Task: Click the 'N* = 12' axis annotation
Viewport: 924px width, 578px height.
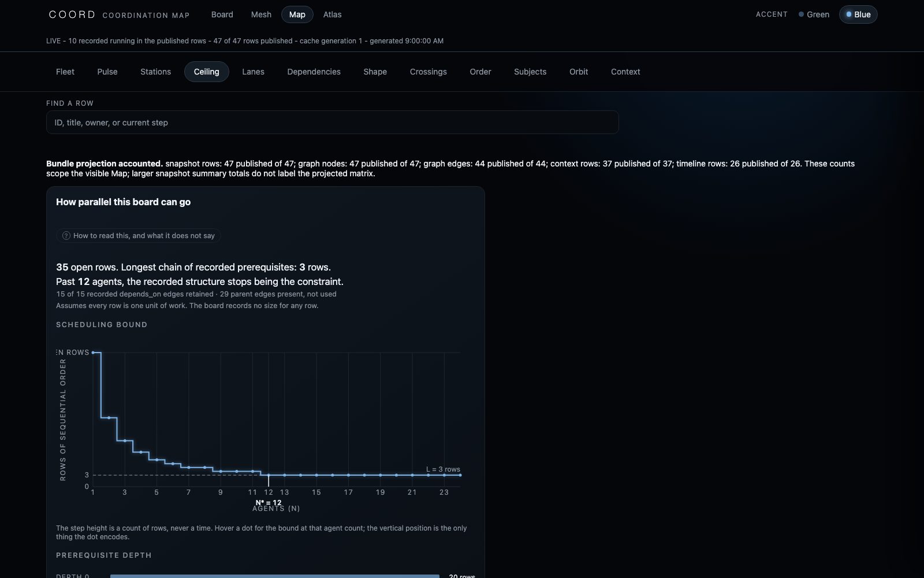Action: click(x=269, y=503)
